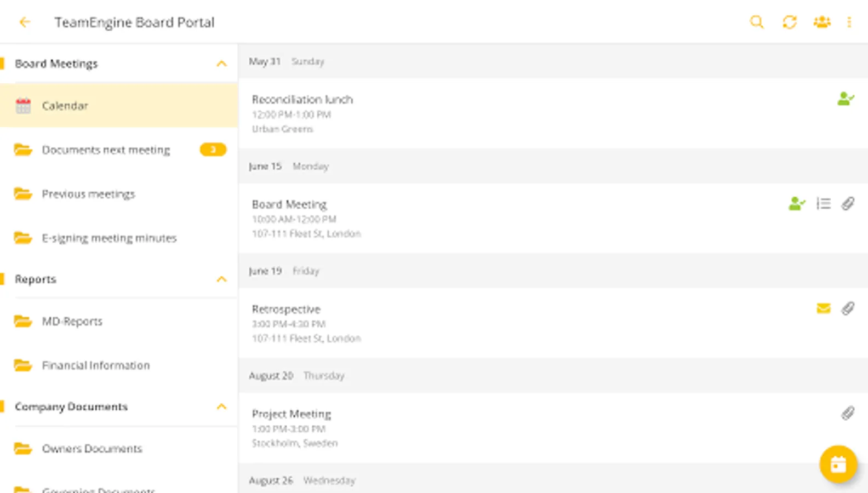Open Board Meeting attachments paperclip

(x=848, y=204)
